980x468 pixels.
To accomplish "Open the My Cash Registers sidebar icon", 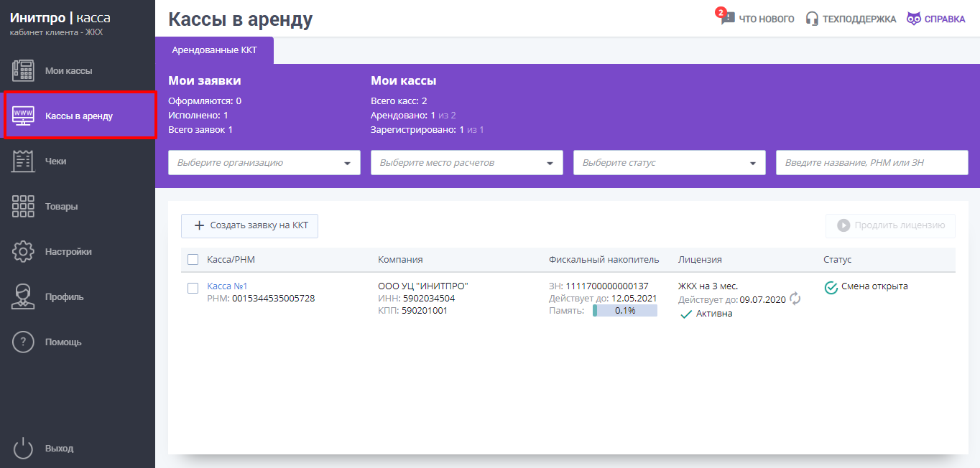I will click(x=23, y=71).
